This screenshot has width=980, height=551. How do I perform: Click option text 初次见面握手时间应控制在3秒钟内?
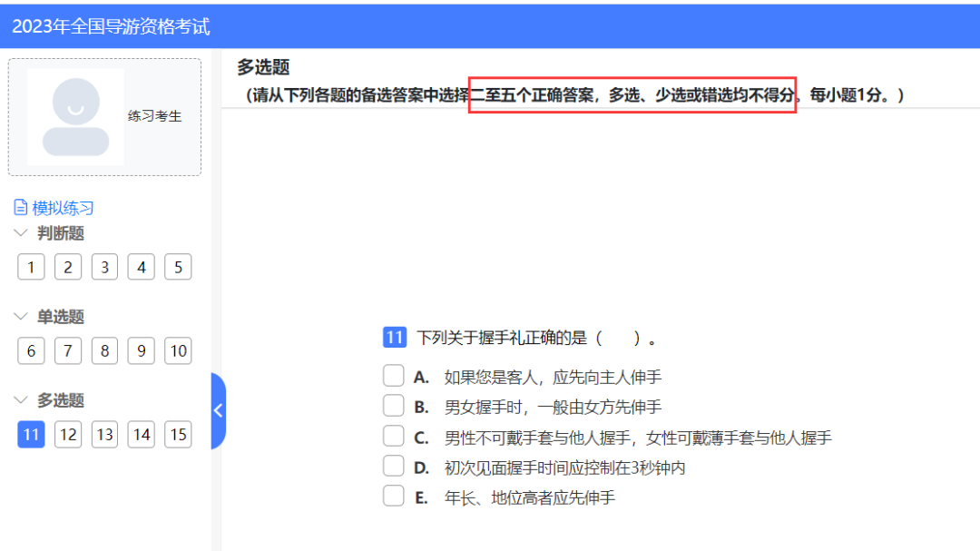pyautogui.click(x=564, y=467)
